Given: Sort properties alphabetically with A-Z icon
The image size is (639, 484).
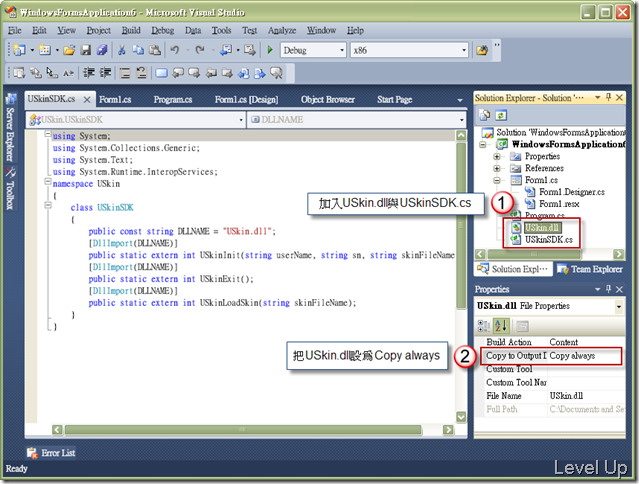Looking at the screenshot, I should (501, 326).
